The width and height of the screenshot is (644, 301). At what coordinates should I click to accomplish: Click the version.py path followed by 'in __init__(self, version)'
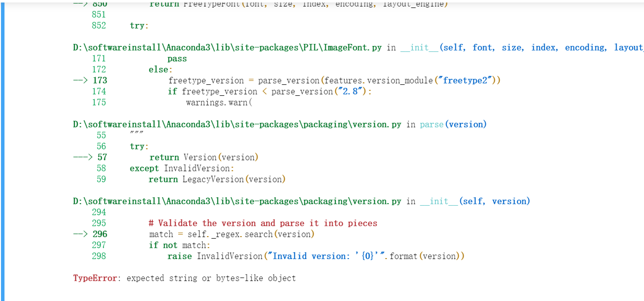(237, 201)
